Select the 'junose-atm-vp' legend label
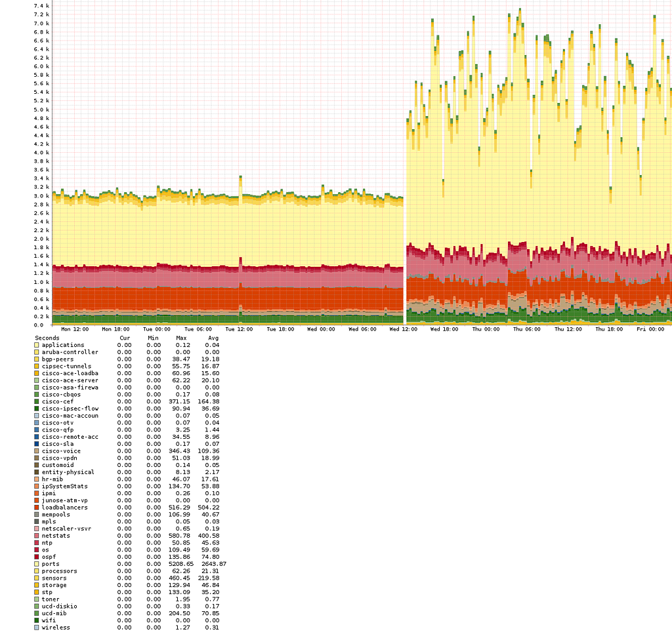This screenshot has height=642, width=672. point(65,500)
